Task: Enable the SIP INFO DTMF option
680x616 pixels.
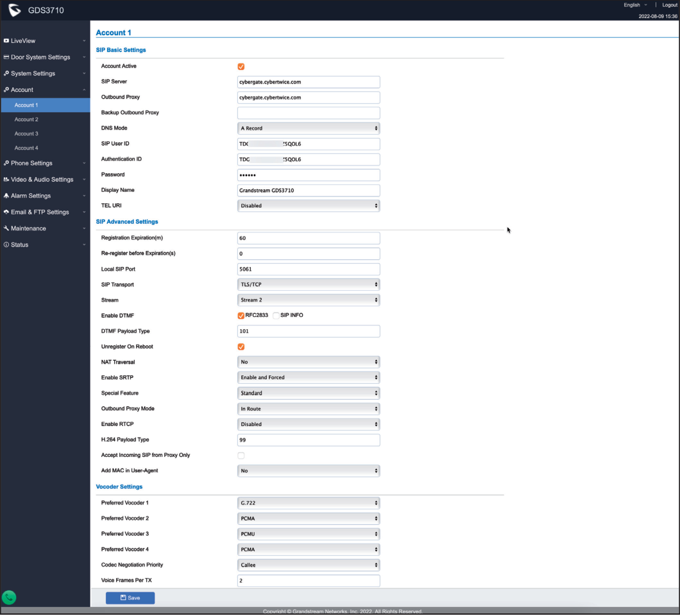Action: [x=276, y=315]
